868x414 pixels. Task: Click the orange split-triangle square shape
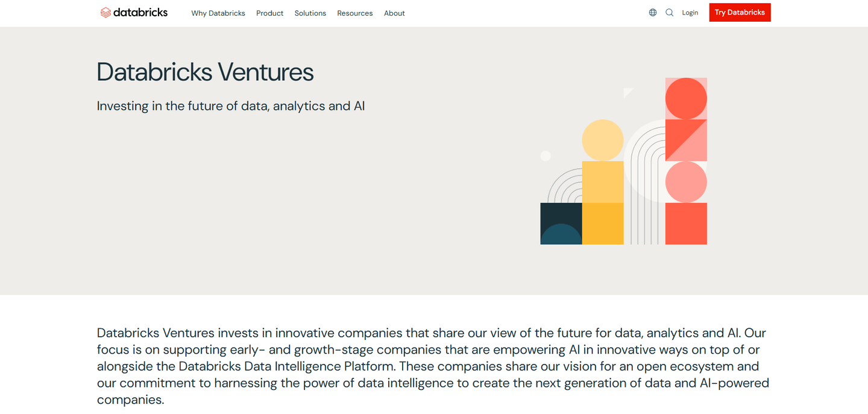686,139
